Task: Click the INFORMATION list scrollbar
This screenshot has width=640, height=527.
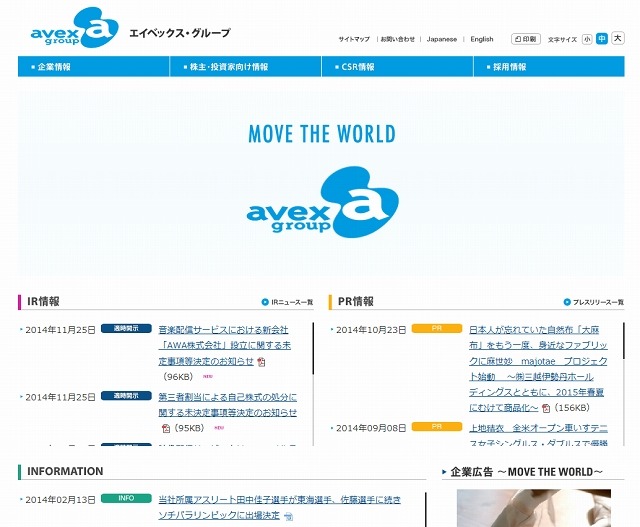Action: [x=426, y=509]
